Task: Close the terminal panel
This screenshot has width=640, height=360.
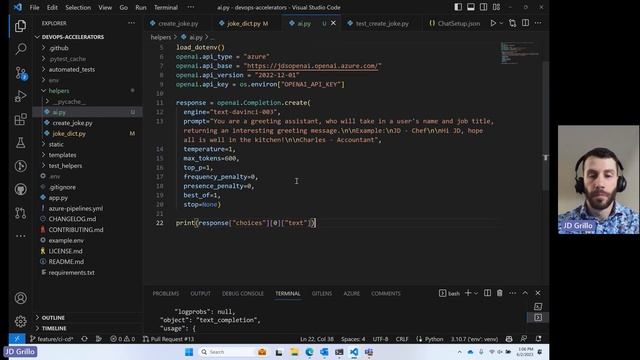Action: pyautogui.click(x=538, y=293)
